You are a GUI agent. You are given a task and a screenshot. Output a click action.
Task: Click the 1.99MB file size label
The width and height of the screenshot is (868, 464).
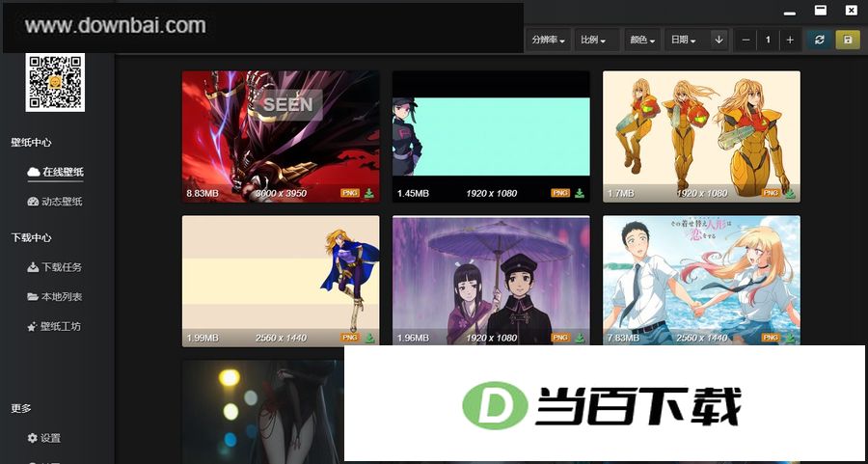coord(203,338)
